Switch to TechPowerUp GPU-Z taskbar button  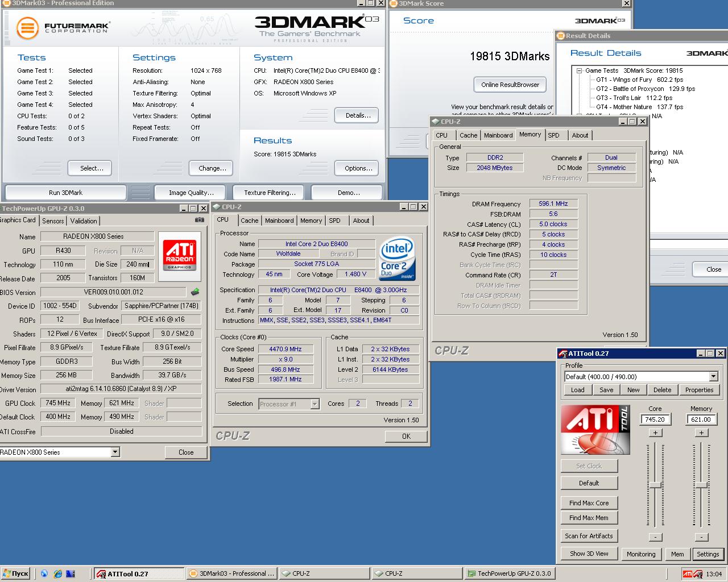(509, 573)
